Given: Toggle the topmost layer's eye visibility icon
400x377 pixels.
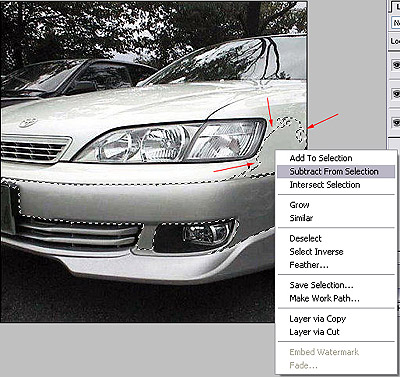Looking at the screenshot, I should point(396,65).
